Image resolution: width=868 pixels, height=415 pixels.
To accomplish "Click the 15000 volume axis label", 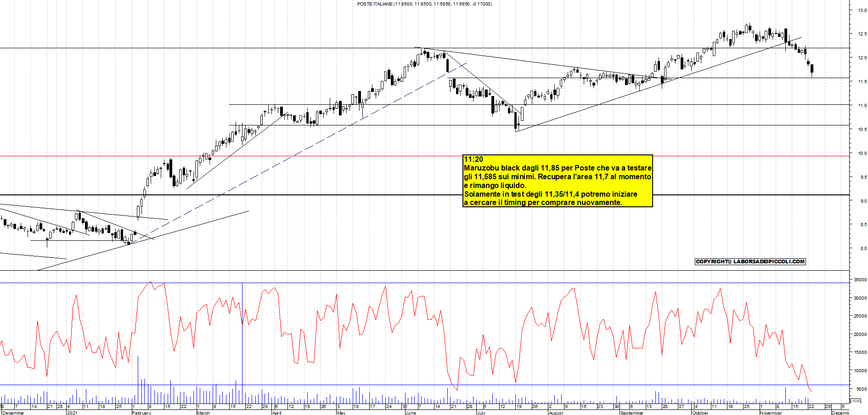I will [x=860, y=352].
